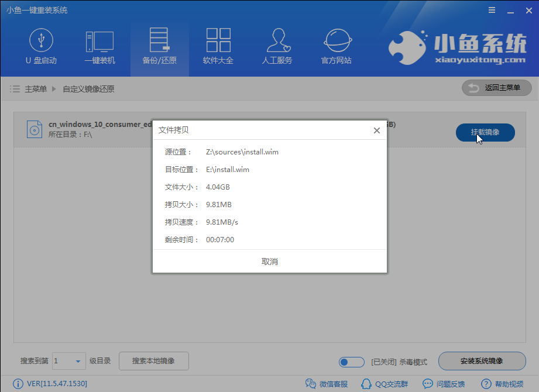Click the 挂载镜像 mount image button

coord(485,133)
